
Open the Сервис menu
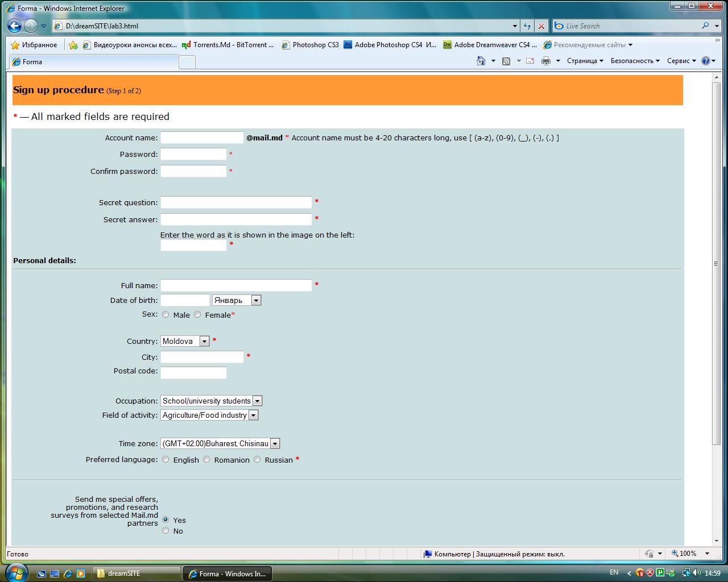[681, 61]
